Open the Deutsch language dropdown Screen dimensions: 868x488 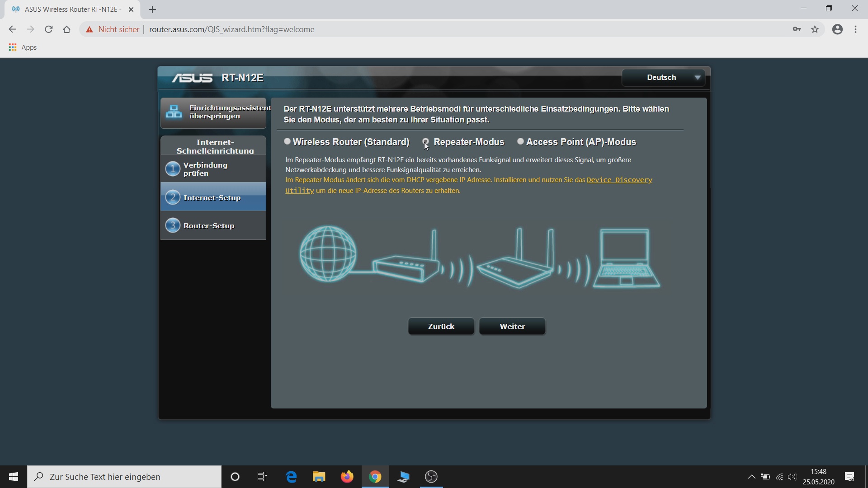[663, 78]
